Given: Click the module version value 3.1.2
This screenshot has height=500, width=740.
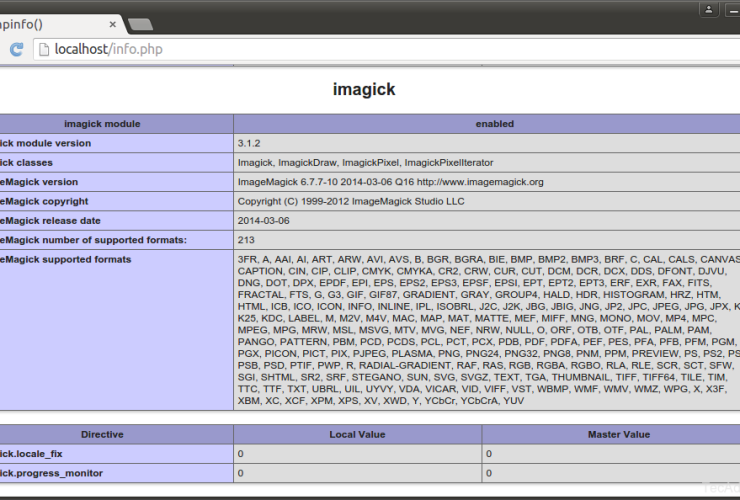Looking at the screenshot, I should (251, 143).
